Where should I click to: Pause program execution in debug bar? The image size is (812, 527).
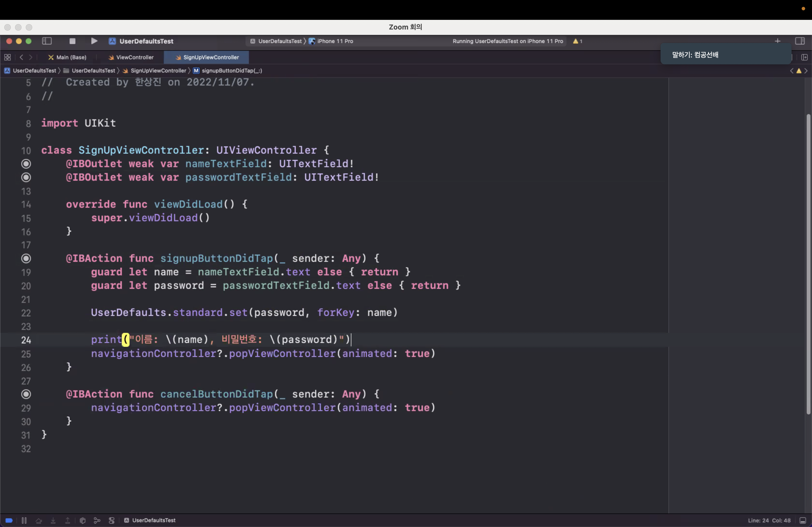pos(24,520)
